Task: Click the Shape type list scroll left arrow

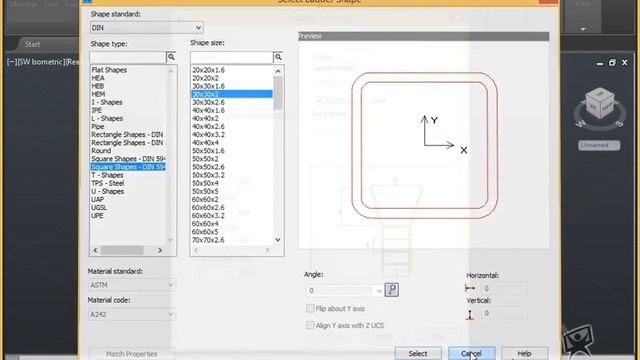Action: pyautogui.click(x=96, y=250)
